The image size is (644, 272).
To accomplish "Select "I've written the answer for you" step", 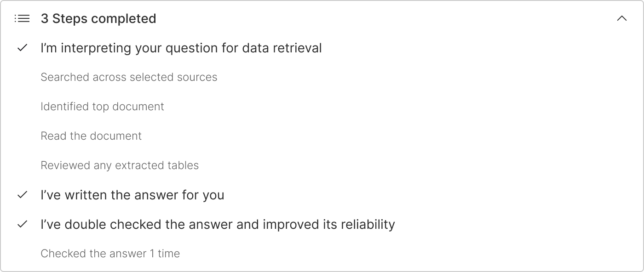I will tap(132, 195).
